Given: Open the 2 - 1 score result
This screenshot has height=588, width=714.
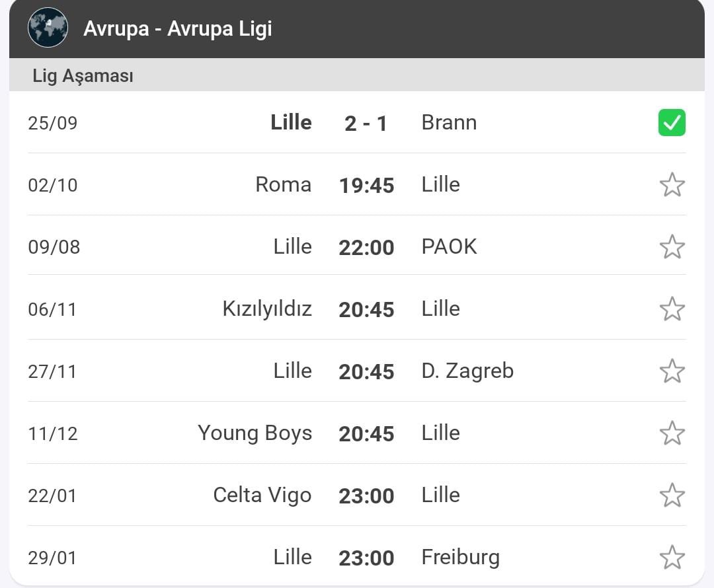Looking at the screenshot, I should coord(366,124).
